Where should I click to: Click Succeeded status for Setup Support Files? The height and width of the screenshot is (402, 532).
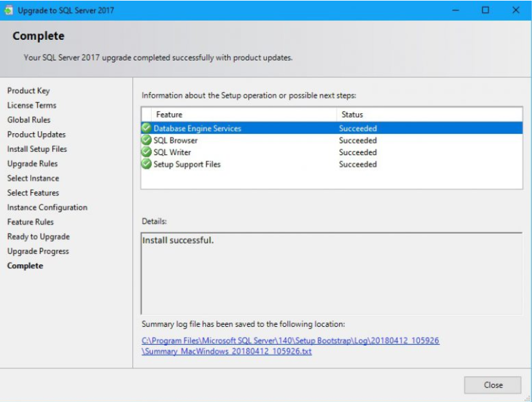pyautogui.click(x=358, y=164)
